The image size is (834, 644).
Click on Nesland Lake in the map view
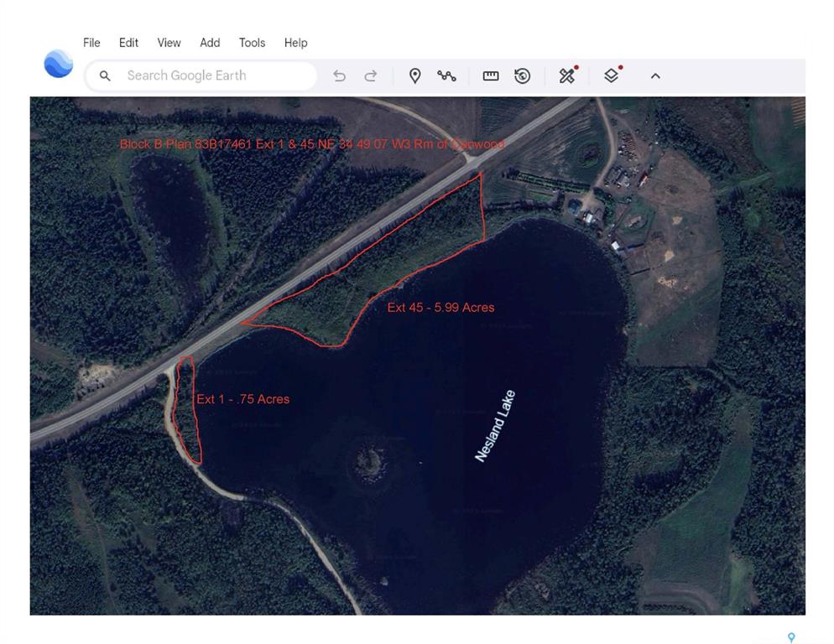click(493, 423)
